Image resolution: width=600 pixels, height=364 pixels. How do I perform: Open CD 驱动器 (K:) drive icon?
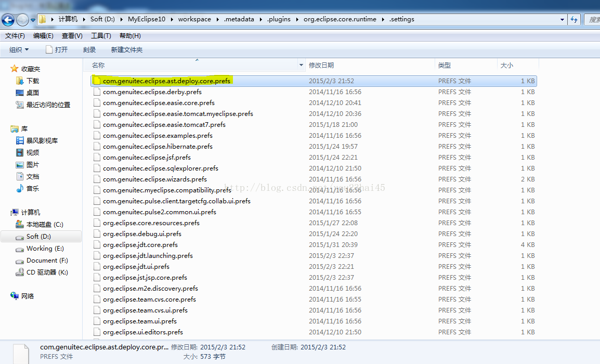point(20,272)
